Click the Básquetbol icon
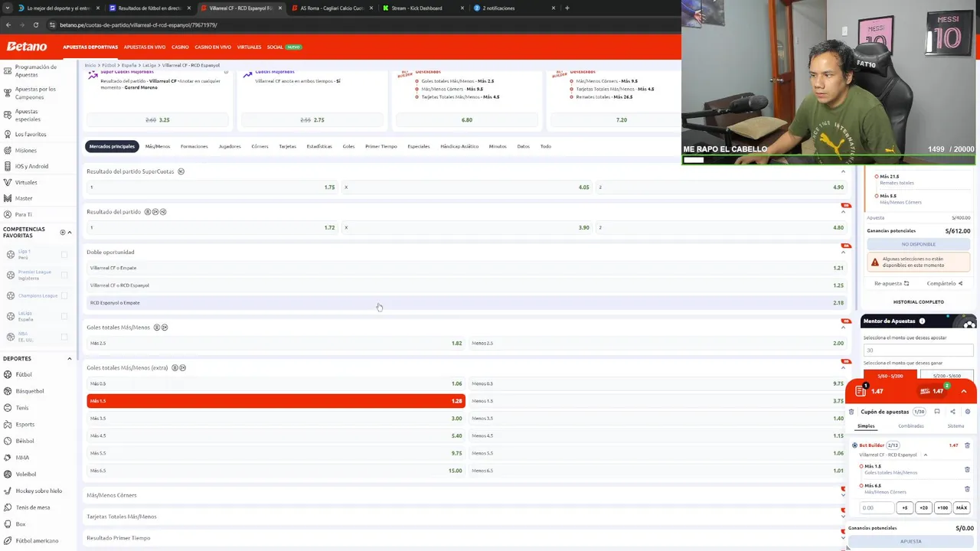Screen dimensions: 980x551 [8, 391]
